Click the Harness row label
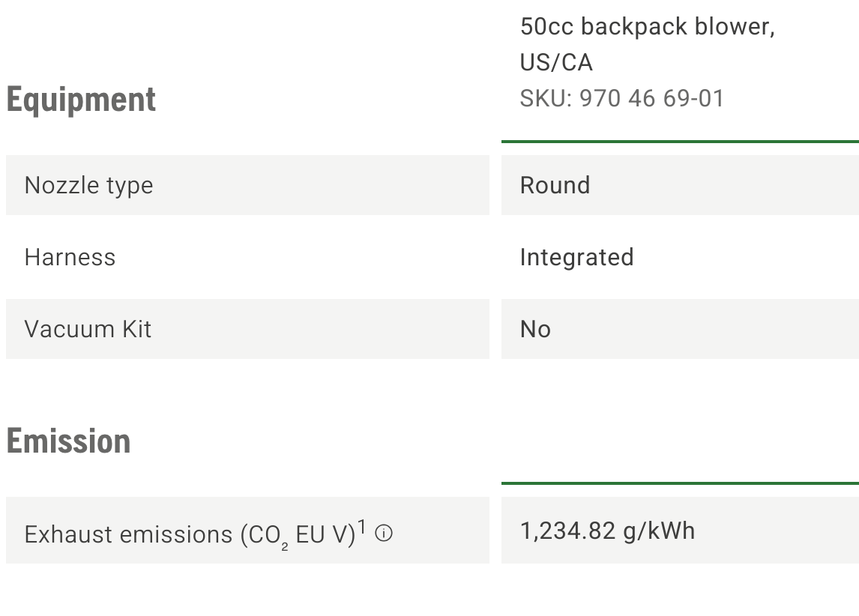The width and height of the screenshot is (859, 616). coord(70,257)
